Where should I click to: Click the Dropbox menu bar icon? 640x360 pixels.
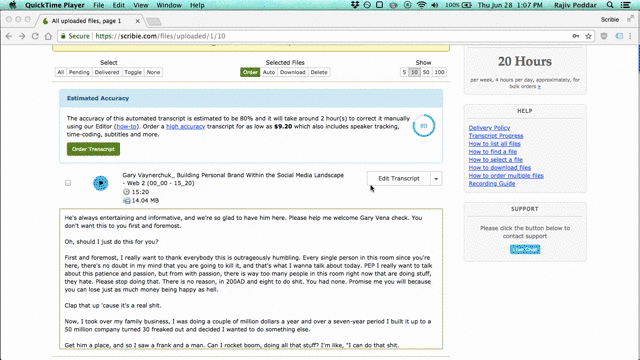[355, 5]
